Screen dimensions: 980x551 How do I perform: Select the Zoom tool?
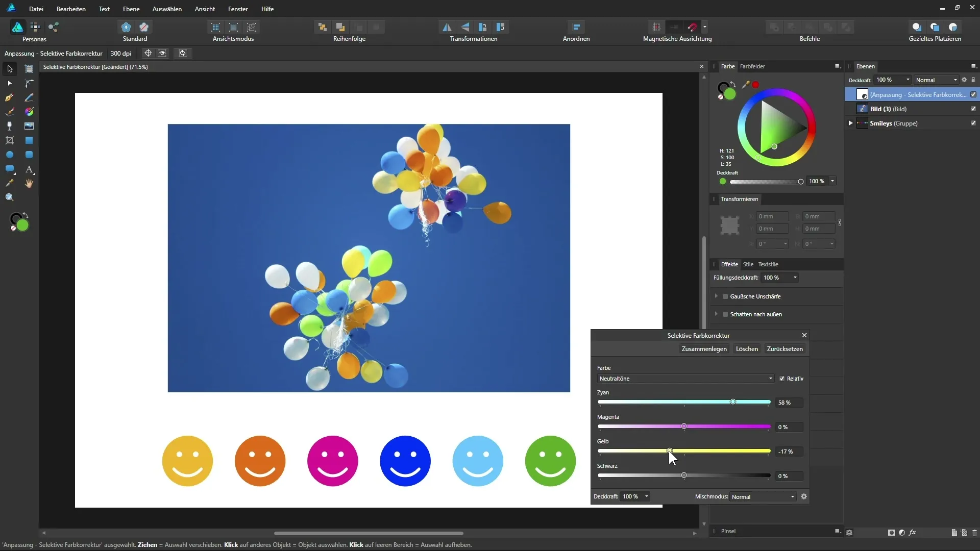point(10,197)
